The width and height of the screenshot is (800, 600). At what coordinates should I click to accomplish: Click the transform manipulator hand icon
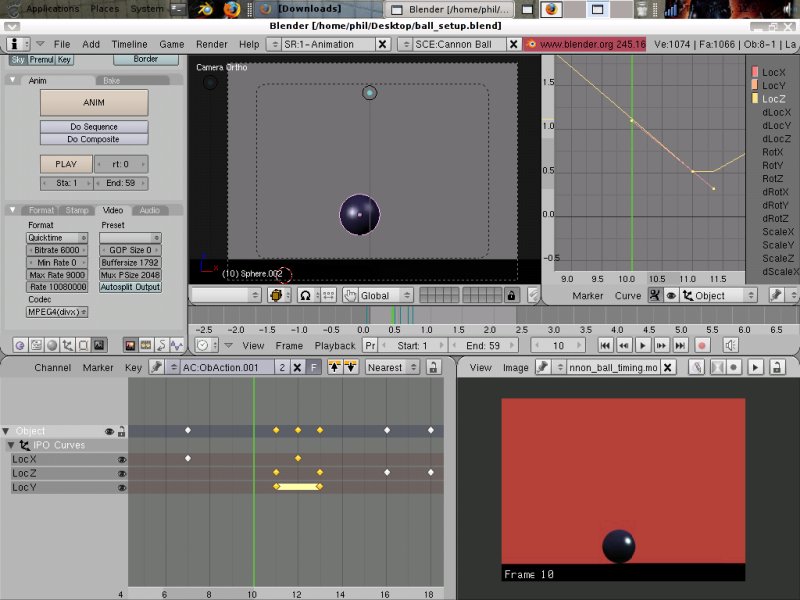tap(350, 295)
